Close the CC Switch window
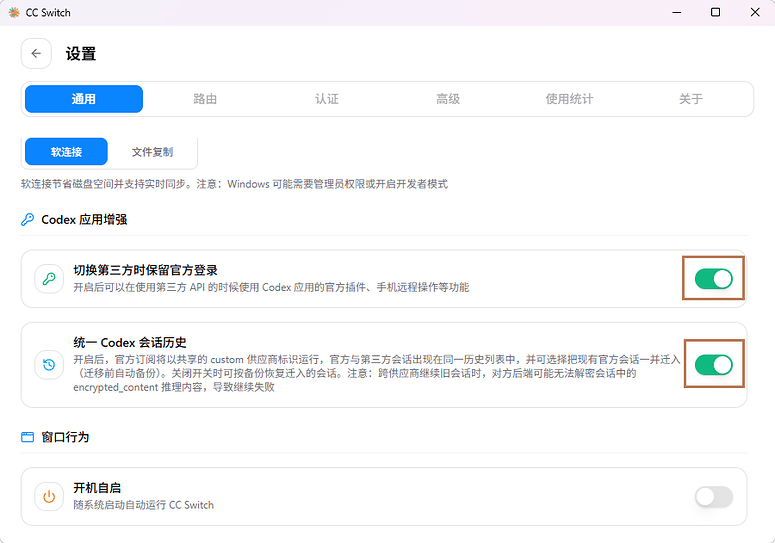 click(755, 12)
